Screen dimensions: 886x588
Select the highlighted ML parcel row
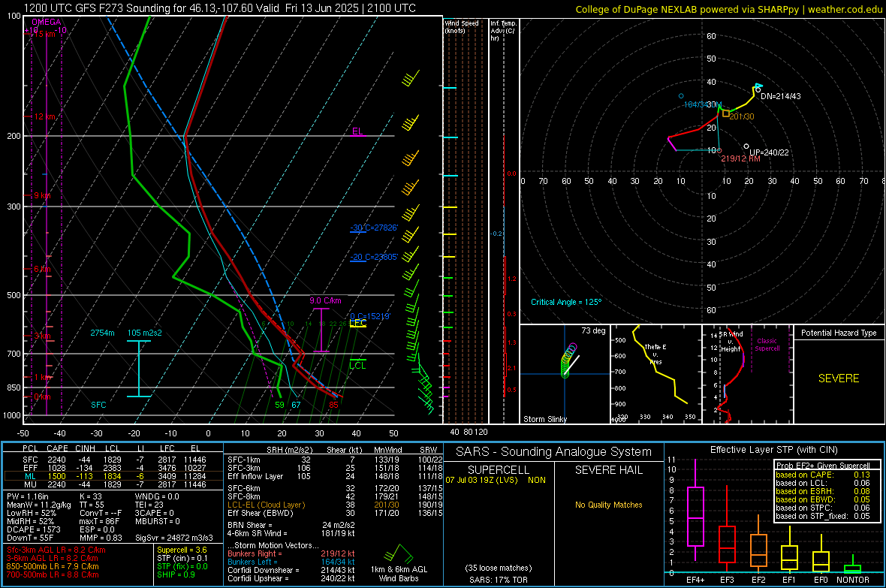point(113,476)
